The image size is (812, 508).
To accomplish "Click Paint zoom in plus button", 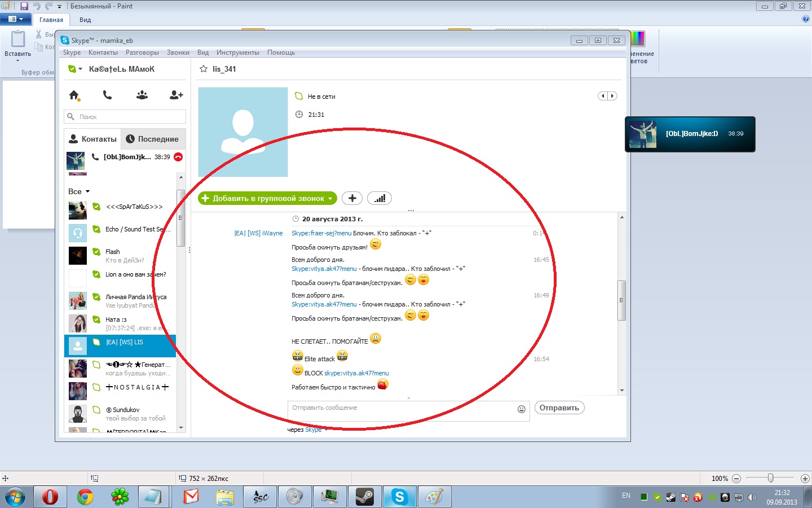I will (x=805, y=478).
